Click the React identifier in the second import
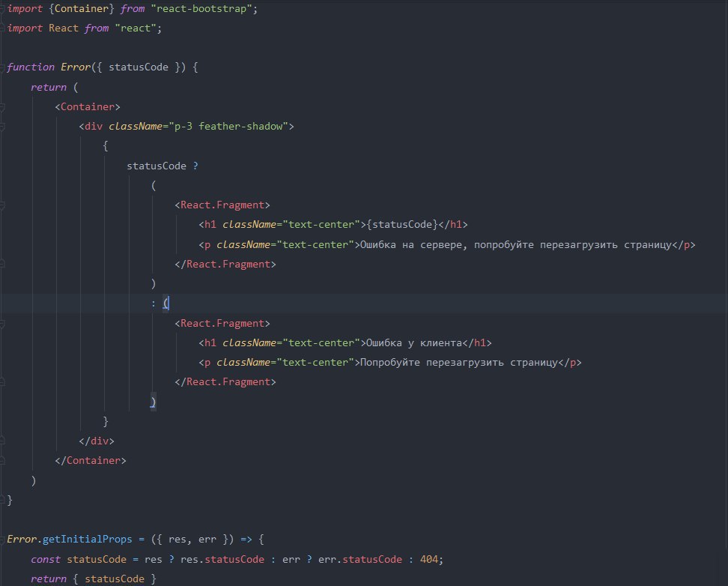728x586 pixels. click(x=63, y=28)
